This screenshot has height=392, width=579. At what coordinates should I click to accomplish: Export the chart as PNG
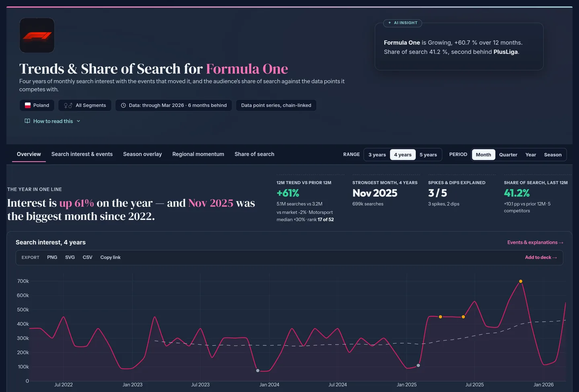(52, 257)
